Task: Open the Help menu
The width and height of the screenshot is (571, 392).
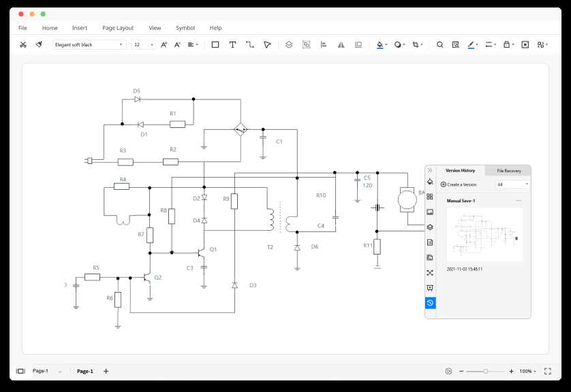Action: click(215, 28)
